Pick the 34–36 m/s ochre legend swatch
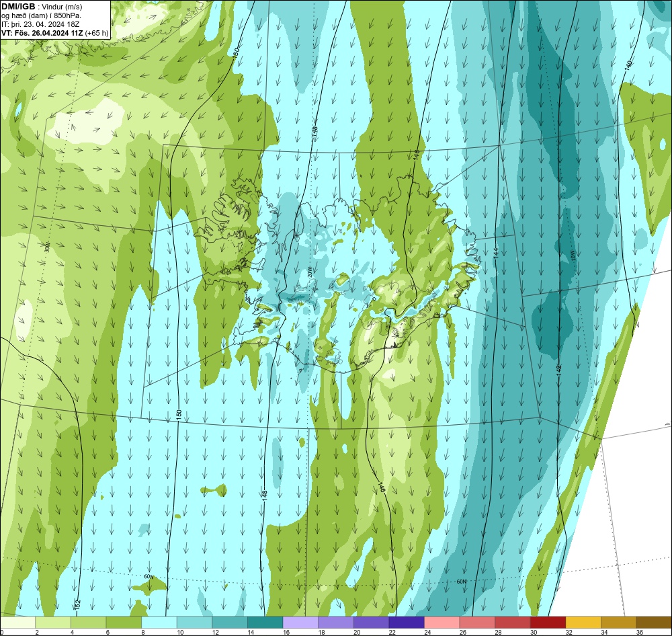The height and width of the screenshot is (636, 672). 619,623
